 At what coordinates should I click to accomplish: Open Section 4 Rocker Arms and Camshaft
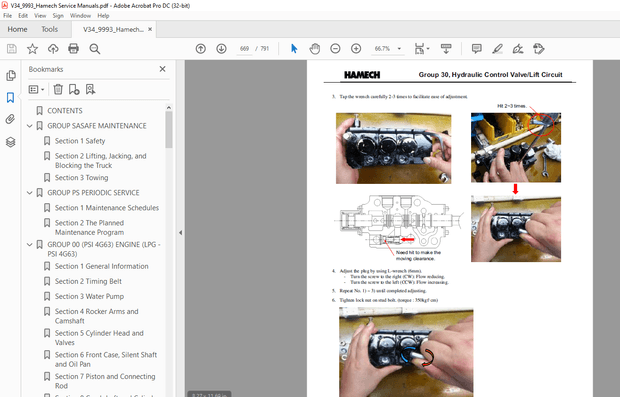pyautogui.click(x=96, y=316)
